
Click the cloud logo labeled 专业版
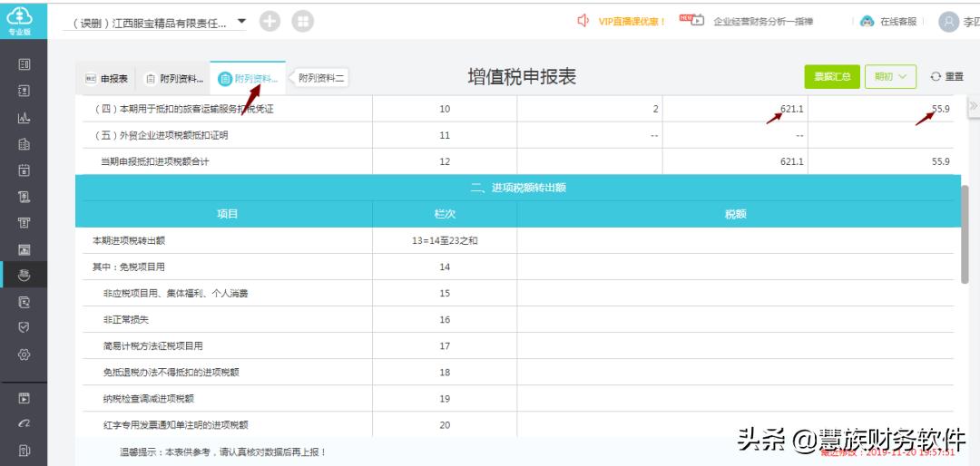coord(20,21)
